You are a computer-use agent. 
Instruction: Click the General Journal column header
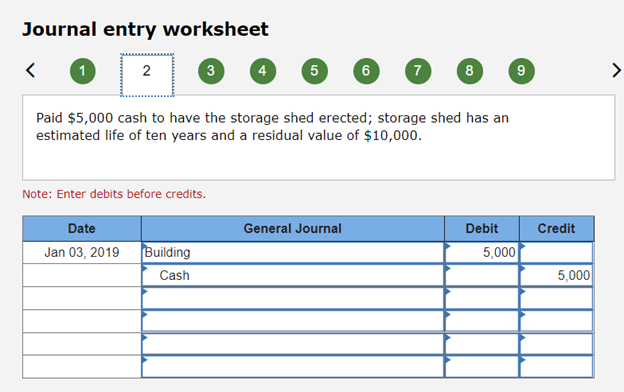tap(292, 228)
